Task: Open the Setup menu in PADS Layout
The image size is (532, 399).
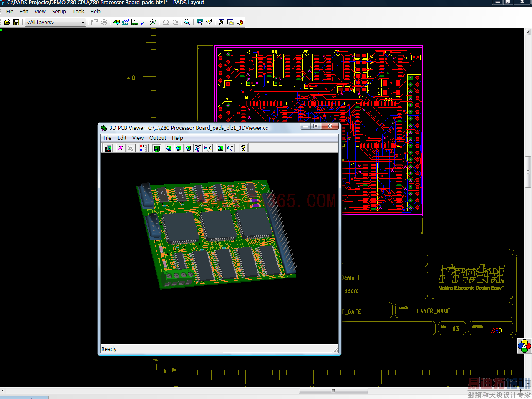Action: tap(59, 12)
